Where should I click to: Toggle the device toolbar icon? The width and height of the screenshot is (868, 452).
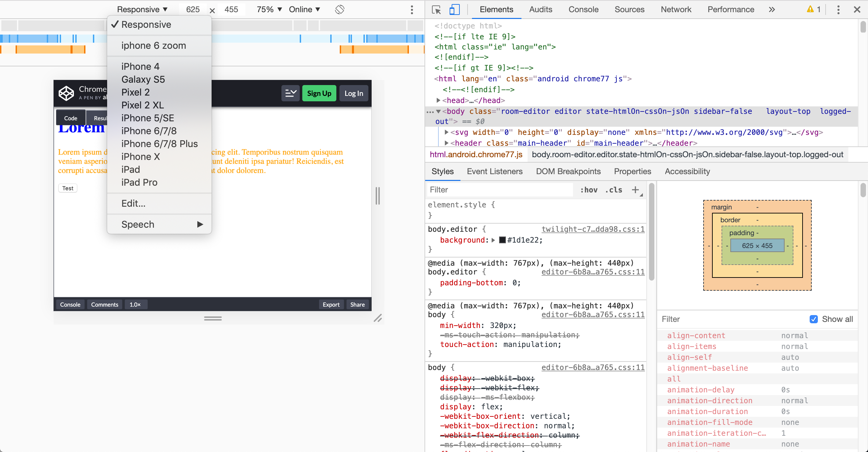click(454, 9)
